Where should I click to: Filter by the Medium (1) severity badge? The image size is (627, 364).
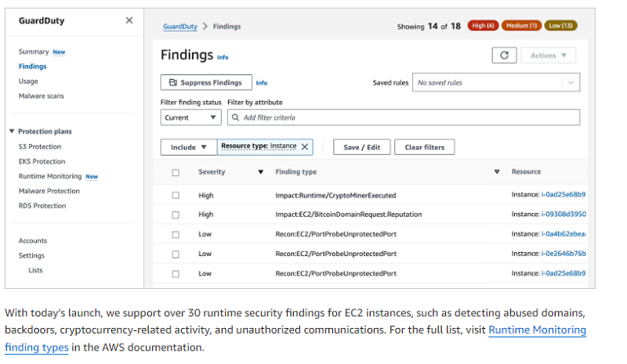[x=521, y=26]
